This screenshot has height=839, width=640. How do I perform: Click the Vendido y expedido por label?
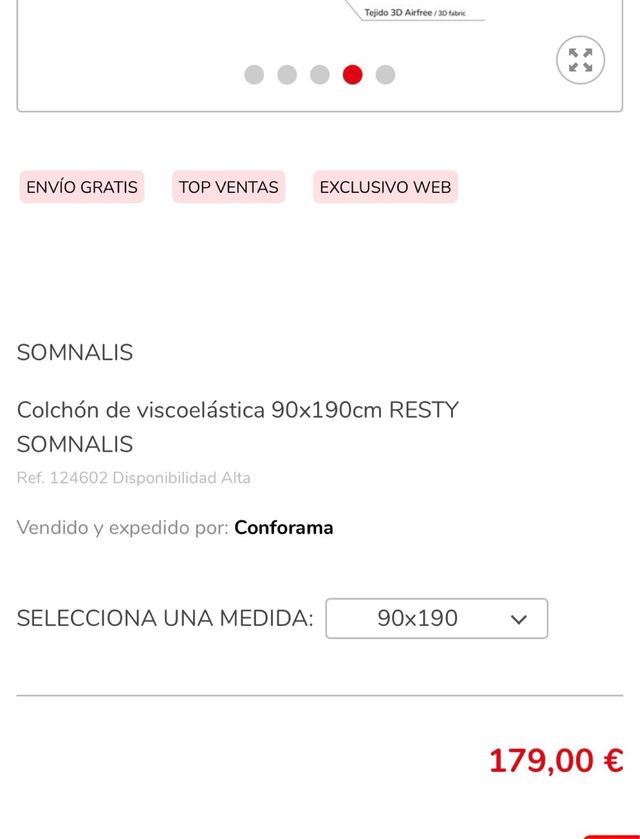coord(122,527)
